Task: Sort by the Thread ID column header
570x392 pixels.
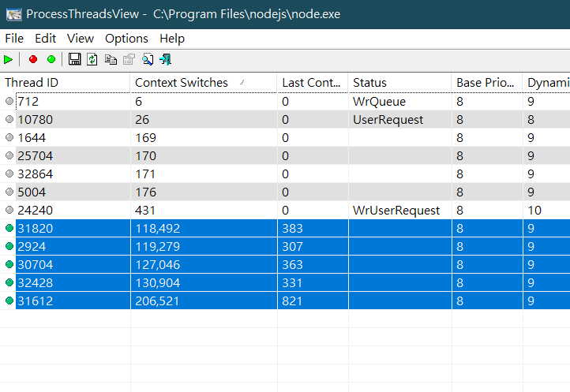Action: point(65,83)
